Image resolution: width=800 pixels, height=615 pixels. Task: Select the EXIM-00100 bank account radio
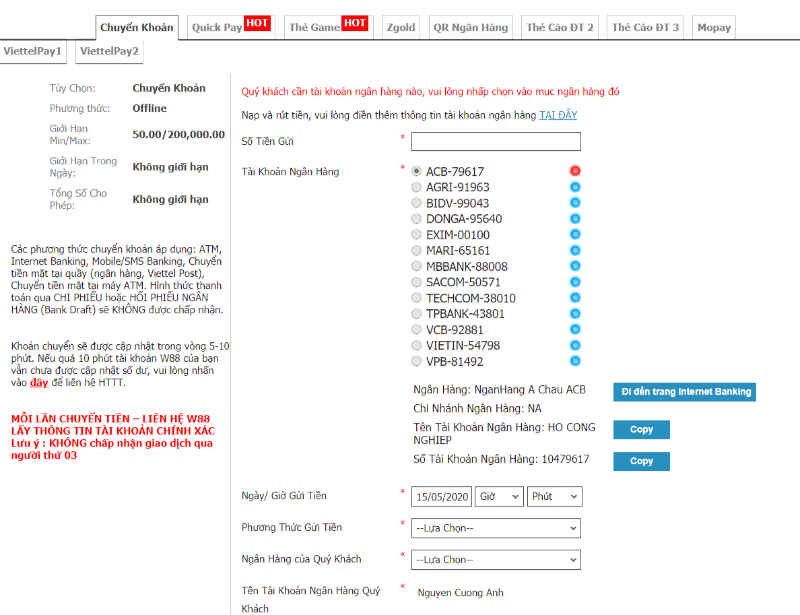pos(417,235)
